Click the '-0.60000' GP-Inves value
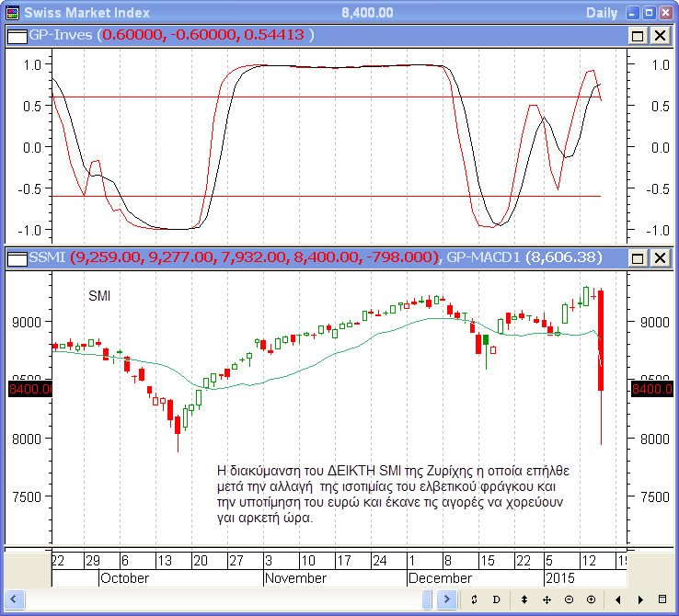Image resolution: width=679 pixels, height=616 pixels. [203, 35]
